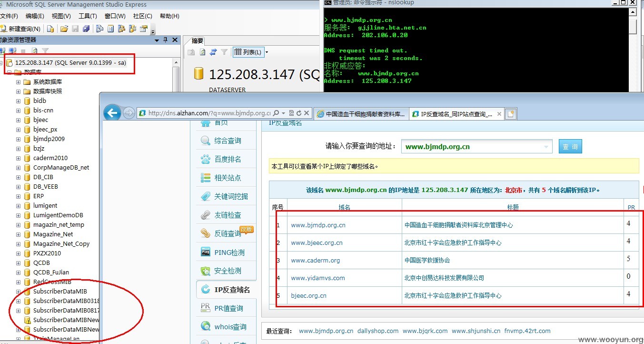Open the www.bjeec.org.cn result link
Image resolution: width=644 pixels, height=344 pixels.
pyautogui.click(x=317, y=243)
